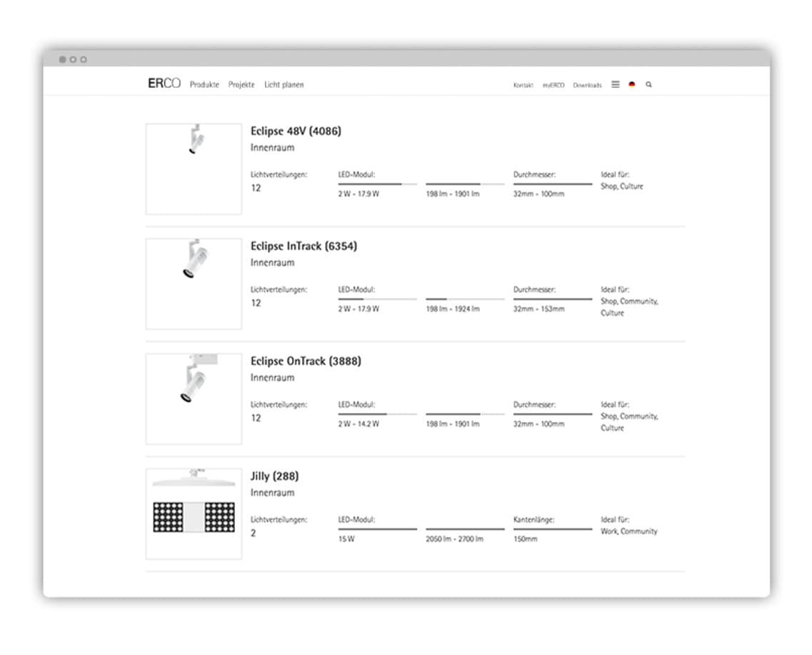Open search with magnifier icon
The height and width of the screenshot is (655, 812).
point(648,84)
